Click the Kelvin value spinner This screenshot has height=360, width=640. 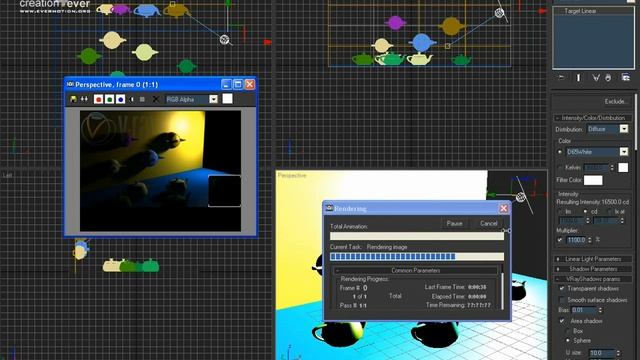(x=612, y=167)
